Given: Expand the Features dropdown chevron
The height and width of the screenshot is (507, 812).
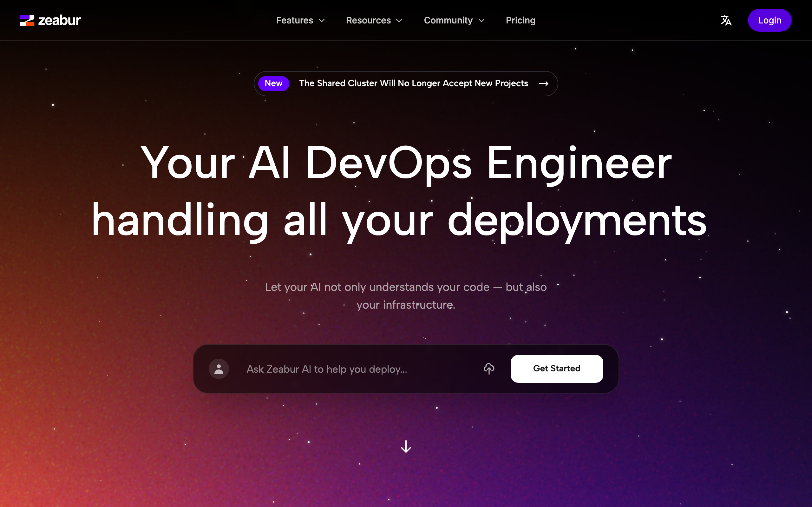Looking at the screenshot, I should click(x=322, y=21).
